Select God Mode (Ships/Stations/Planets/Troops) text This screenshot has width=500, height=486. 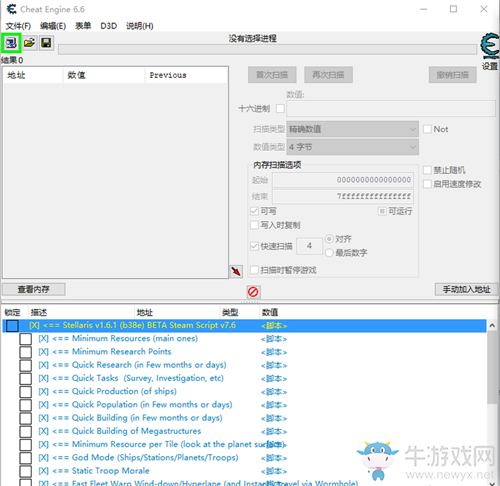(155, 458)
